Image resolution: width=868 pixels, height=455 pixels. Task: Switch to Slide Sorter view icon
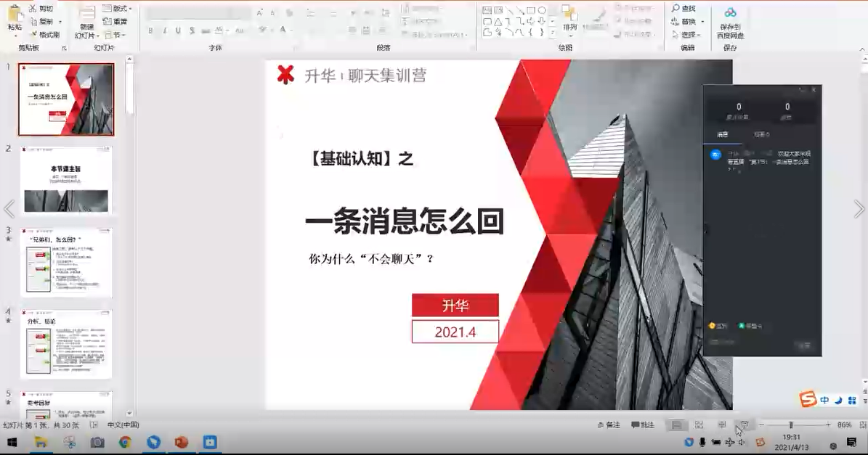pos(699,425)
